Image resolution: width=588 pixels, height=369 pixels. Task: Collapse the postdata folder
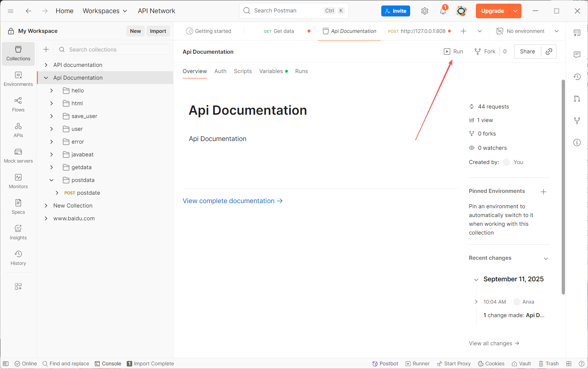coord(51,180)
